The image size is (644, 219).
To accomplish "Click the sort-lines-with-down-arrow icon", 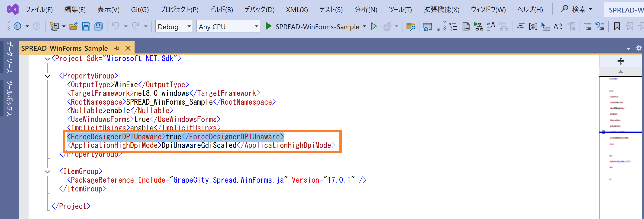I will pyautogui.click(x=521, y=26).
